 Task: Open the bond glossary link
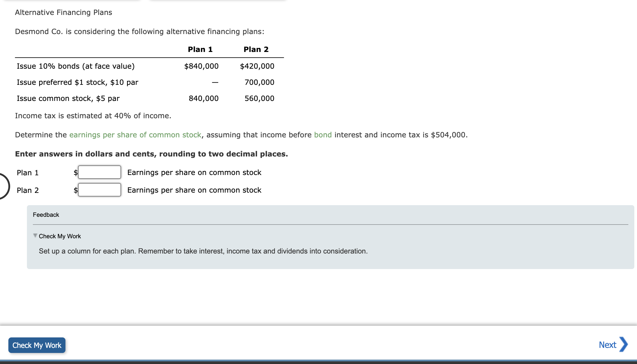coord(322,135)
